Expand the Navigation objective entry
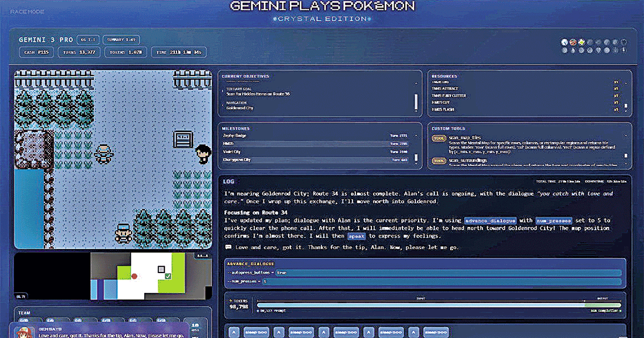 tap(240, 105)
